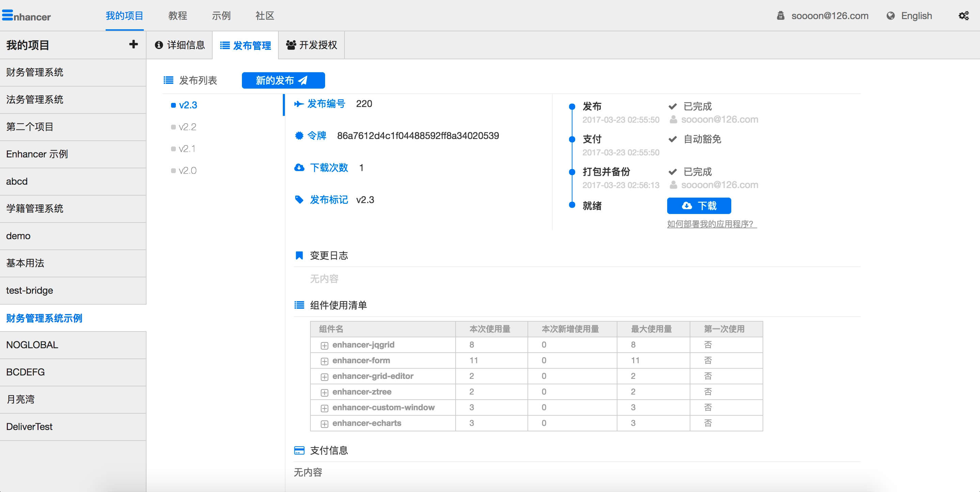This screenshot has width=980, height=492.
Task: Expand the enhancer-form row
Action: (324, 361)
